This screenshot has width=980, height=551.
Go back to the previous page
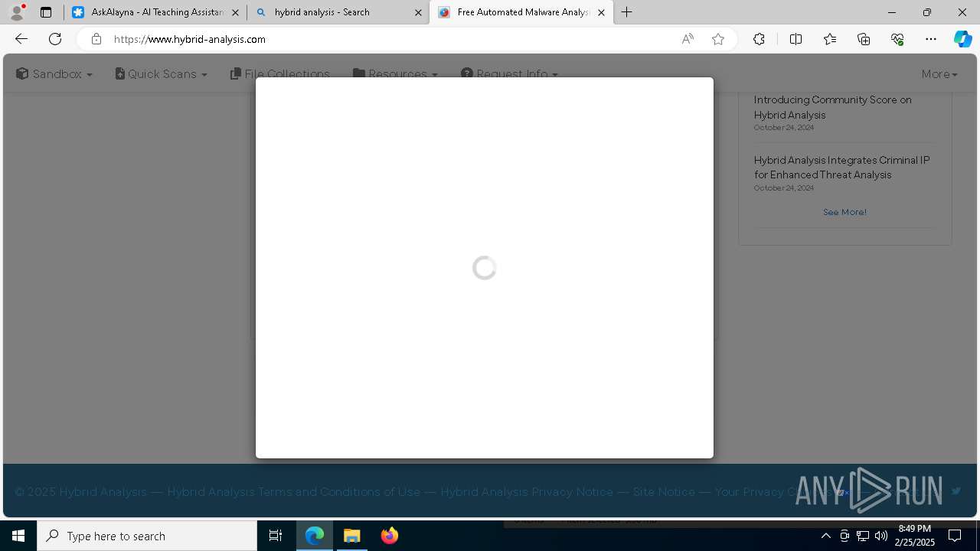coord(21,39)
